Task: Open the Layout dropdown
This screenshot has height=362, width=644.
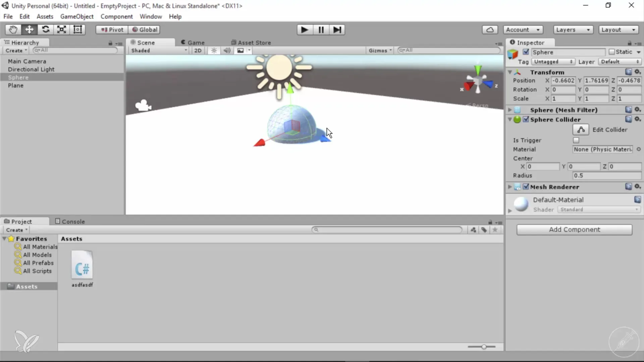Action: point(619,29)
